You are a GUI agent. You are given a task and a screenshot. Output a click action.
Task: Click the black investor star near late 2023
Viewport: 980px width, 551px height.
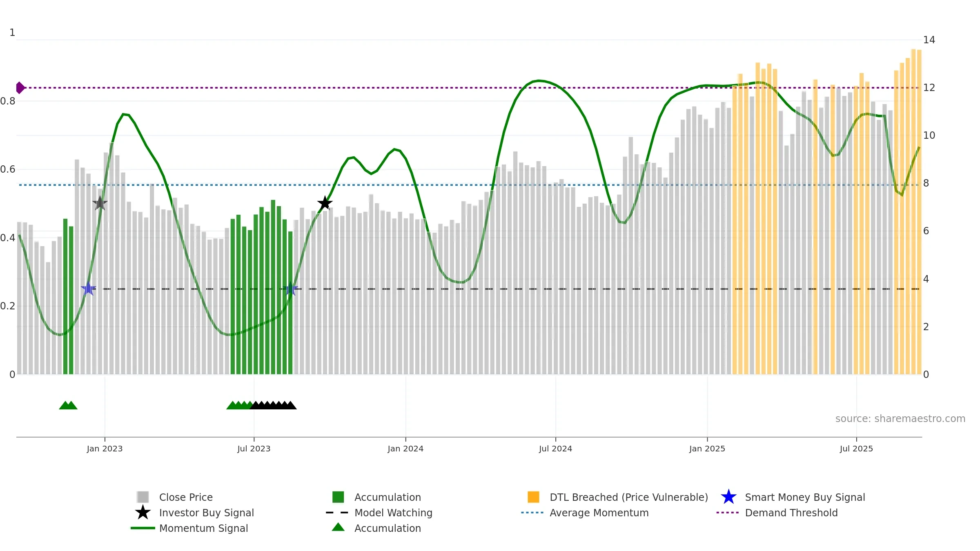[x=325, y=203]
